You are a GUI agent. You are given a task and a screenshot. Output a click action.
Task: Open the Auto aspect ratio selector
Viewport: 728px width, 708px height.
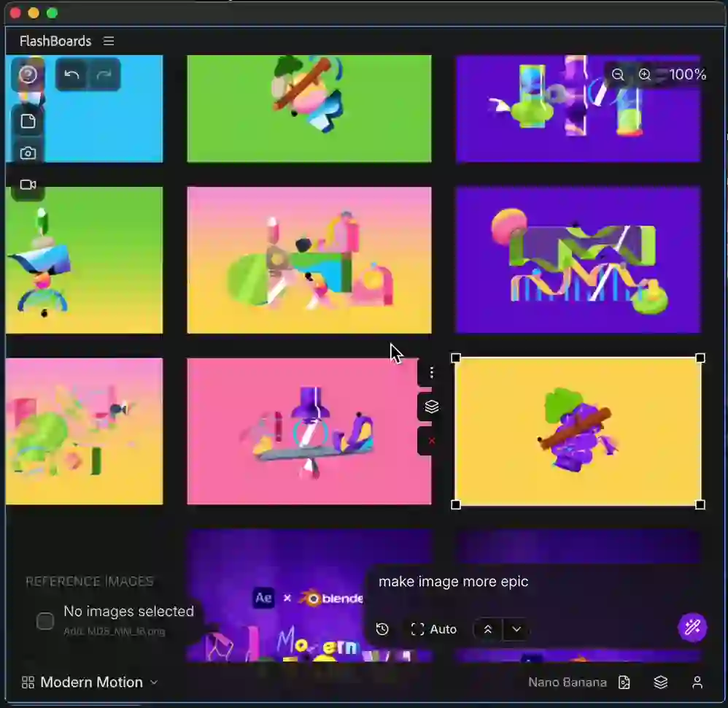click(x=434, y=629)
